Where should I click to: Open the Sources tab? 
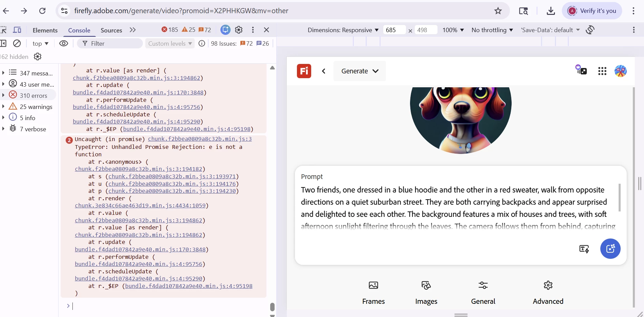(111, 30)
